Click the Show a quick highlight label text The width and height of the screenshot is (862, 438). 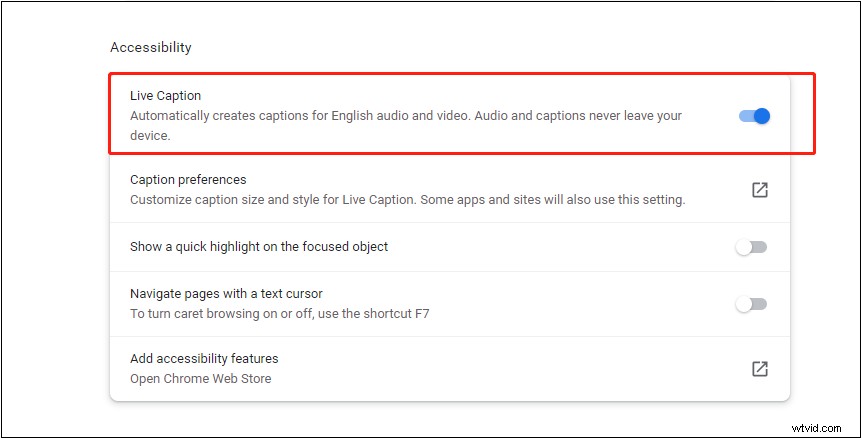259,247
